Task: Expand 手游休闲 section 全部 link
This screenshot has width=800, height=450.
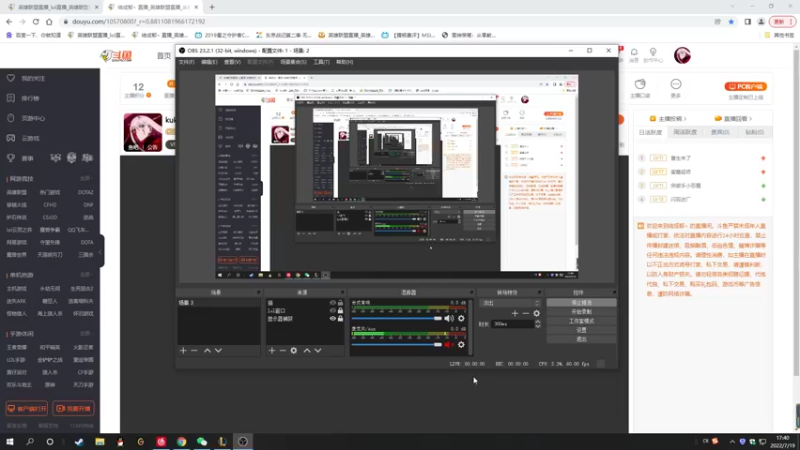Action: [x=86, y=333]
